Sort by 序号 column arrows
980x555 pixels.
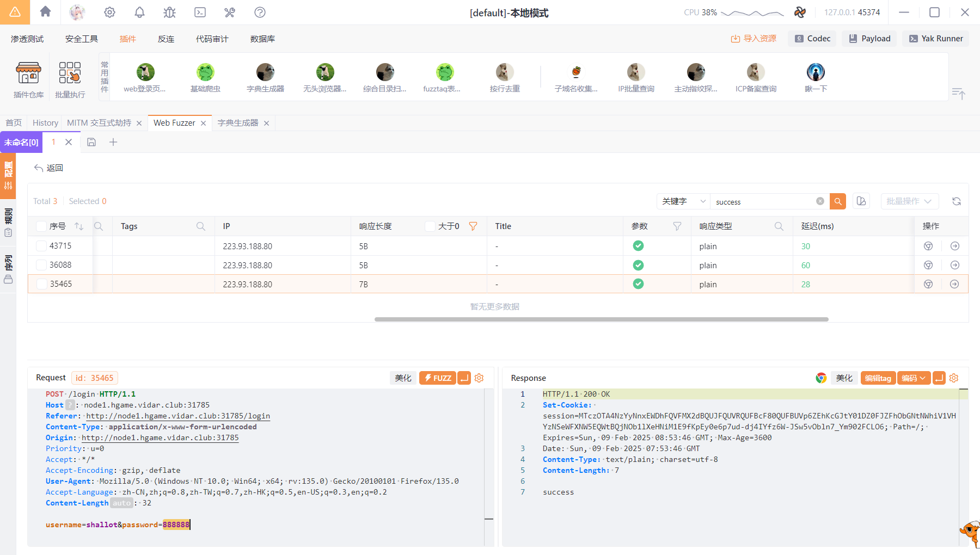(79, 226)
